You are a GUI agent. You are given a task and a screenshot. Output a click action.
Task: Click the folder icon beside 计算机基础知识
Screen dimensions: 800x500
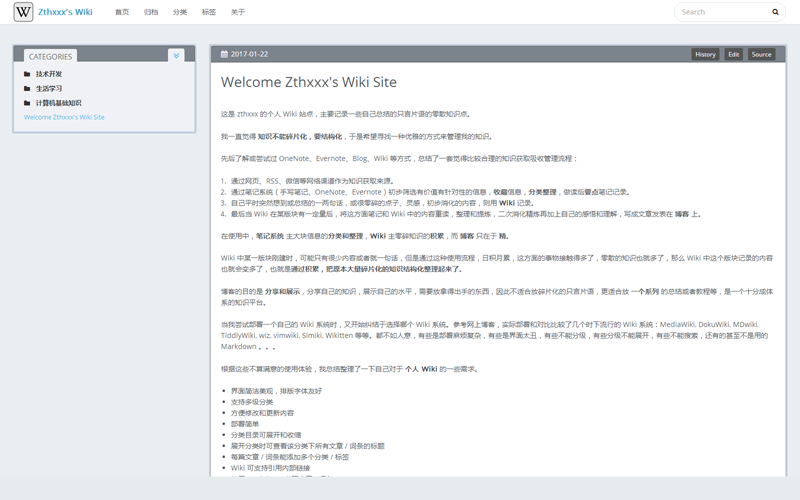(28, 103)
